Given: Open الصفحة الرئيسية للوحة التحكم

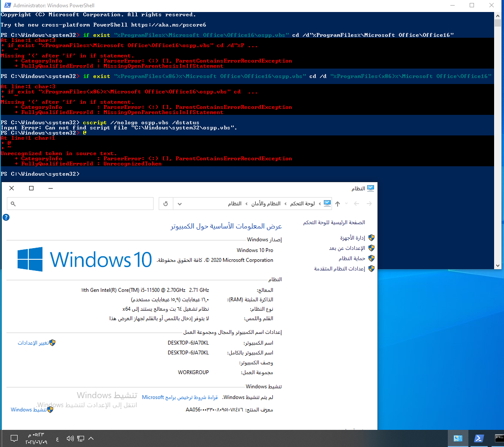Looking at the screenshot, I should [x=334, y=222].
